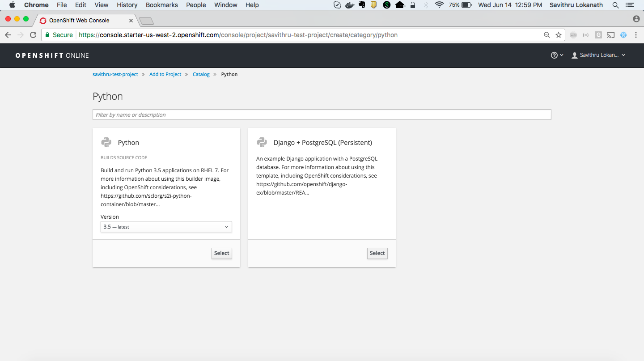Open the Chrome application menu

[x=36, y=5]
